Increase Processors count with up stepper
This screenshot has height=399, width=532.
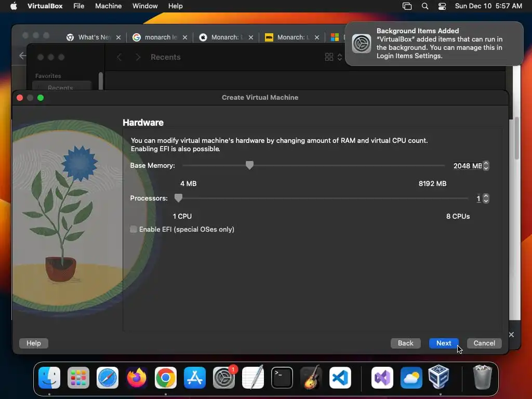pyautogui.click(x=486, y=196)
